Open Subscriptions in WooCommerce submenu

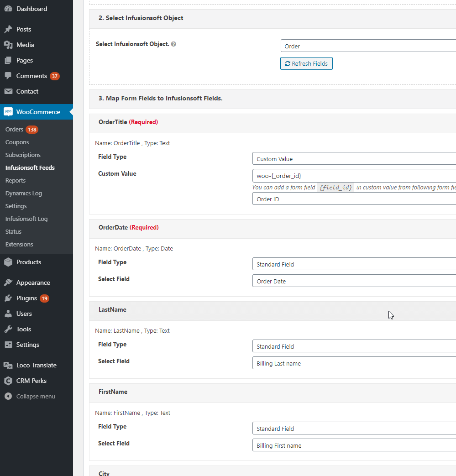click(23, 155)
